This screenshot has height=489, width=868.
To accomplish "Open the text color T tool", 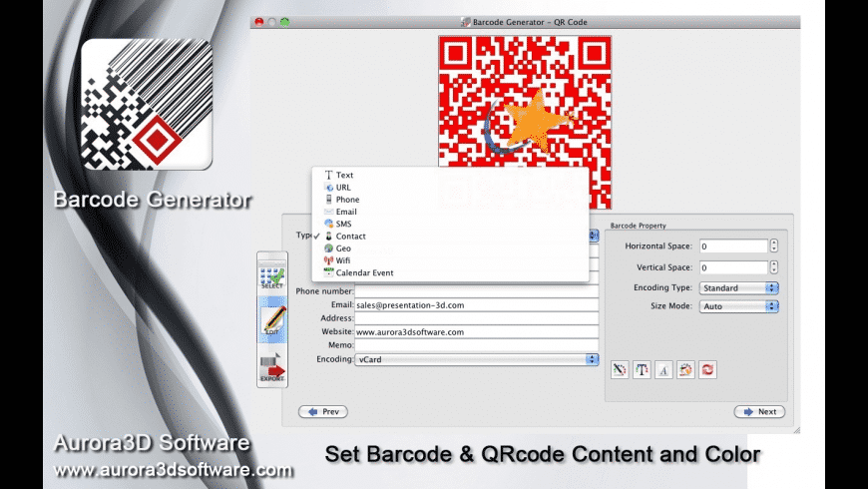I will coord(642,369).
